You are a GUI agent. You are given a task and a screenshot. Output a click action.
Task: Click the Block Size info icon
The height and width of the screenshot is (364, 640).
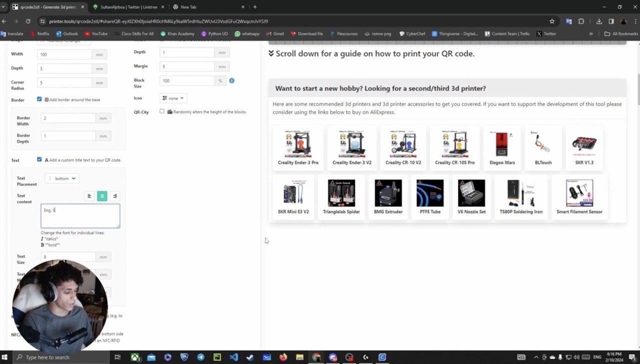click(x=231, y=80)
